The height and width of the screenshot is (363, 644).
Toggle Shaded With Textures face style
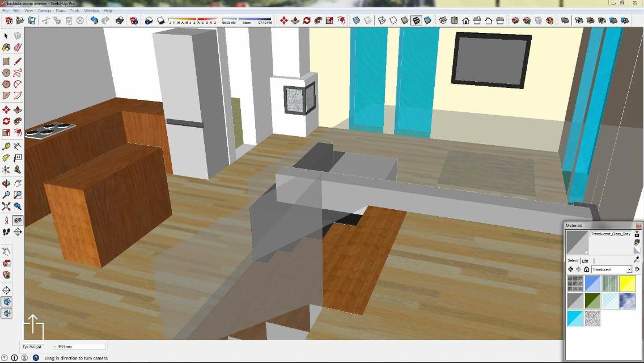(416, 20)
